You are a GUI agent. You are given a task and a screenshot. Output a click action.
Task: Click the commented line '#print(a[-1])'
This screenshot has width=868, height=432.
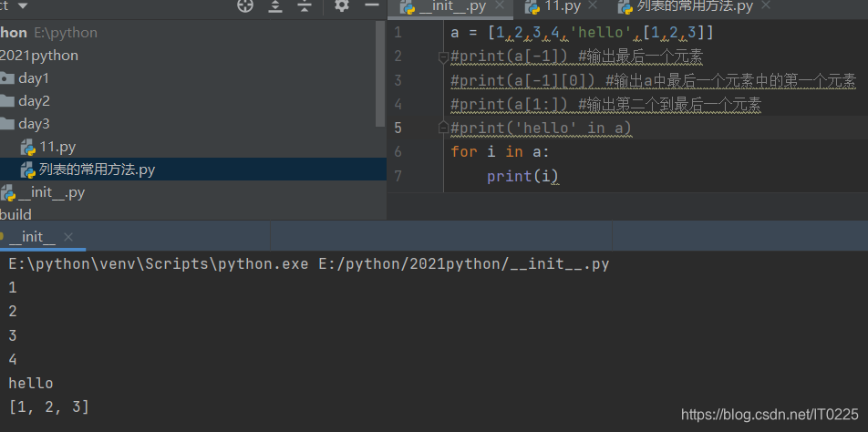point(576,57)
